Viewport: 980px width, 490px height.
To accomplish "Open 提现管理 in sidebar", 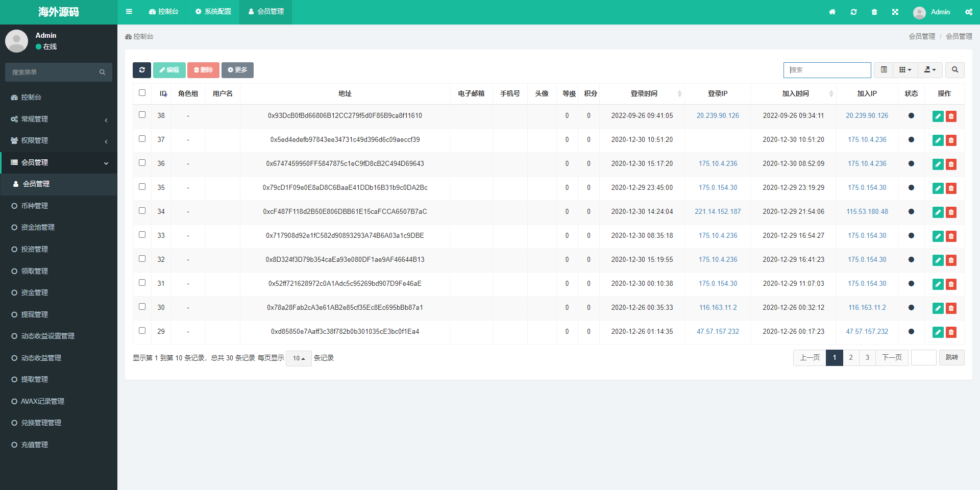I will (x=35, y=314).
